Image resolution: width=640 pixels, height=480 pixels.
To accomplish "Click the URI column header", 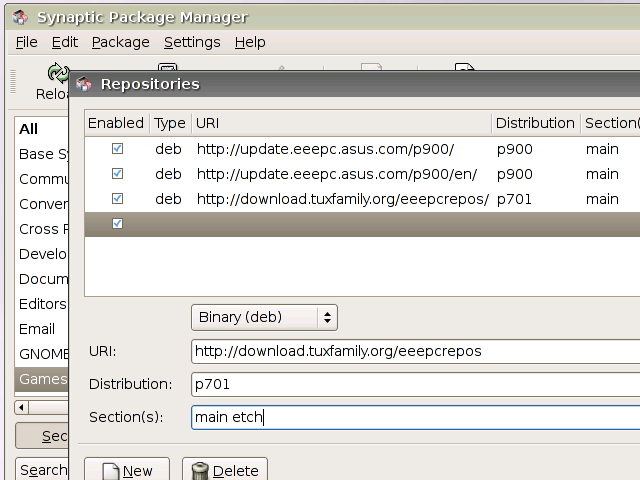I will tap(341, 123).
